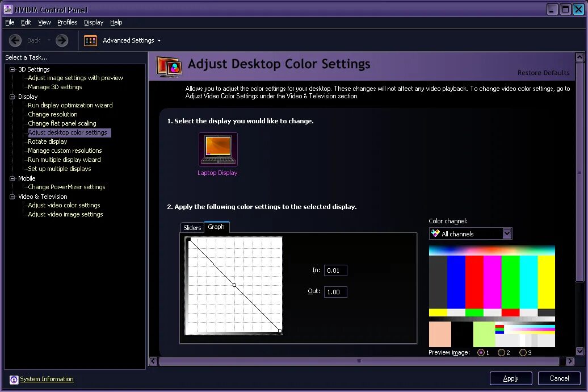The width and height of the screenshot is (588, 392).
Task: Switch to the Sliders tab
Action: pos(192,228)
